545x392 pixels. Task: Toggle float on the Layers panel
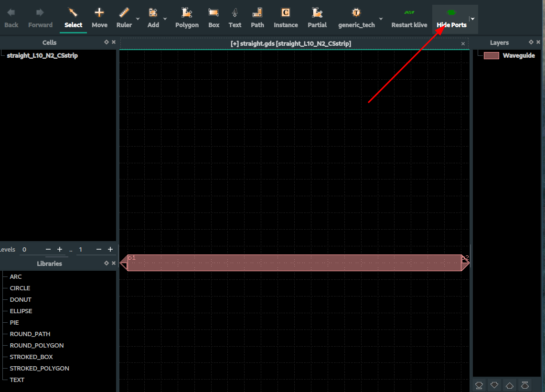pyautogui.click(x=531, y=42)
